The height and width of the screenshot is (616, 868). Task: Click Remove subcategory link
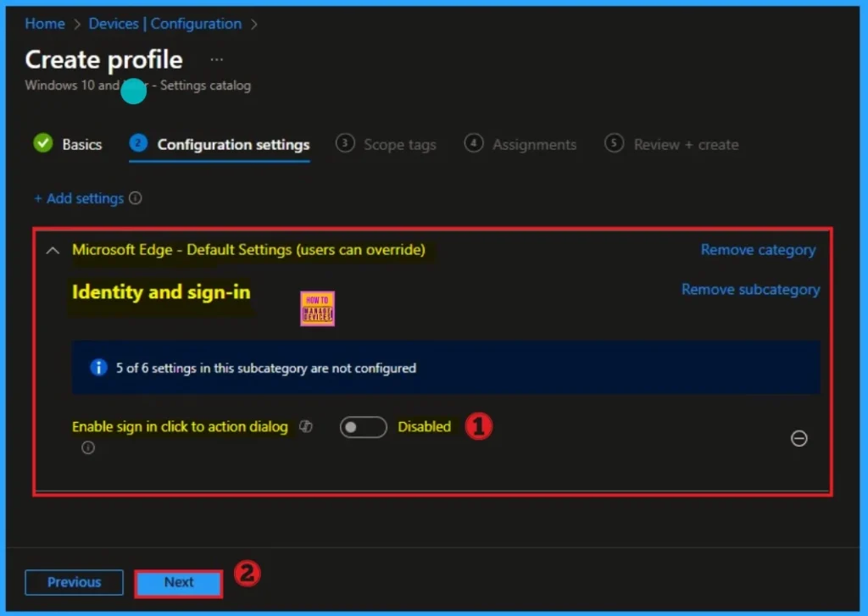coord(750,290)
